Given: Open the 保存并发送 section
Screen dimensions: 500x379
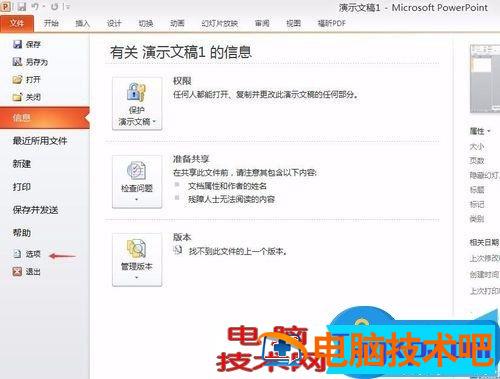Looking at the screenshot, I should (x=35, y=210).
